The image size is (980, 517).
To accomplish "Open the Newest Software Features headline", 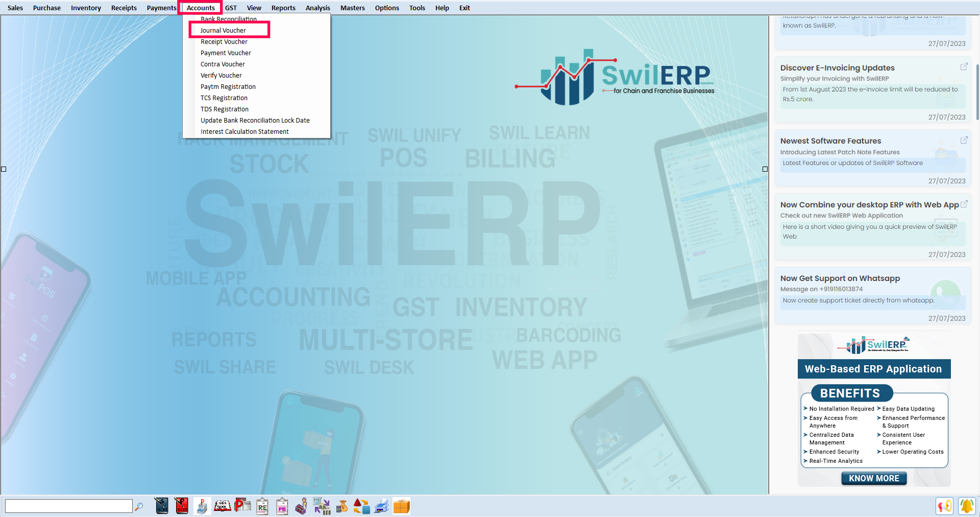I will point(830,140).
